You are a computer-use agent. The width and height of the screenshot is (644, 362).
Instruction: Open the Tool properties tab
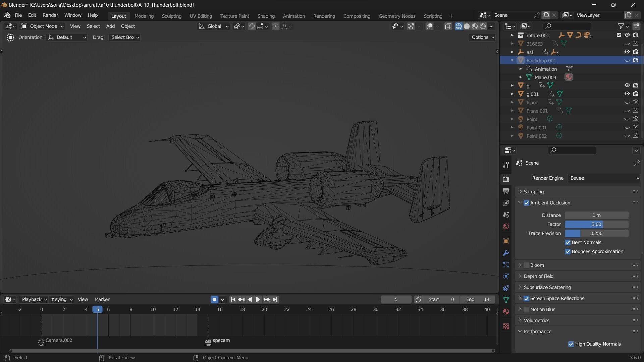tap(506, 165)
